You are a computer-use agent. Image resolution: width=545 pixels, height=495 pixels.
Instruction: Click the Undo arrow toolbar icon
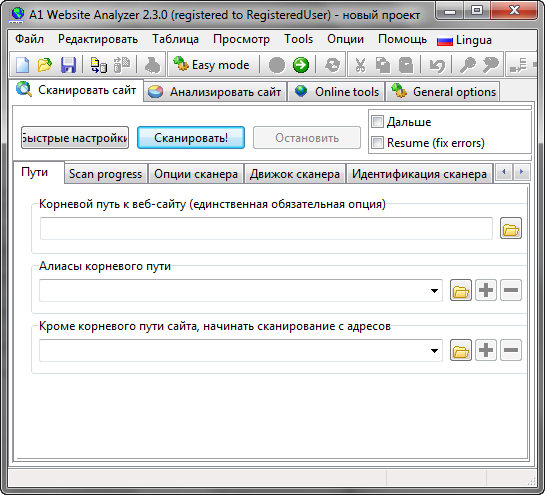pos(437,65)
